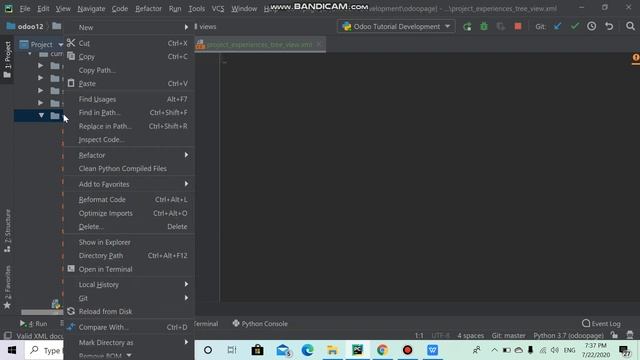Click the odoo12 breadcrumb
This screenshot has height=360, width=640.
[x=25, y=27]
